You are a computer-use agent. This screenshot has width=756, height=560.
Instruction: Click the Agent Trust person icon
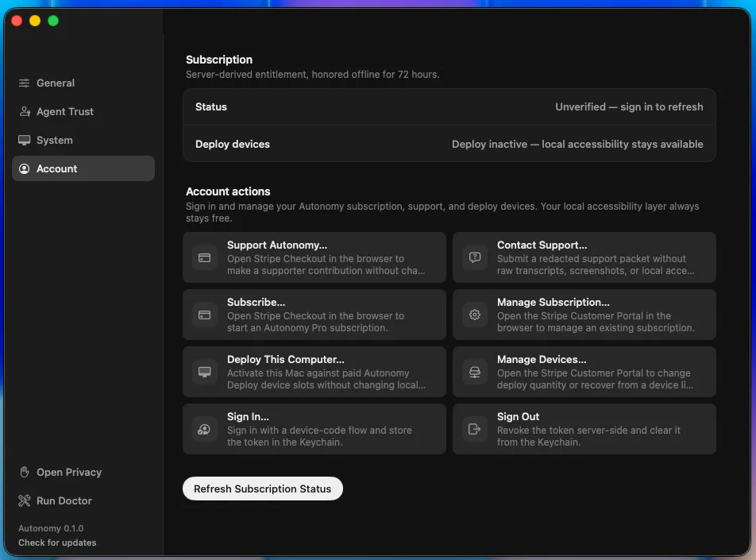pos(25,111)
